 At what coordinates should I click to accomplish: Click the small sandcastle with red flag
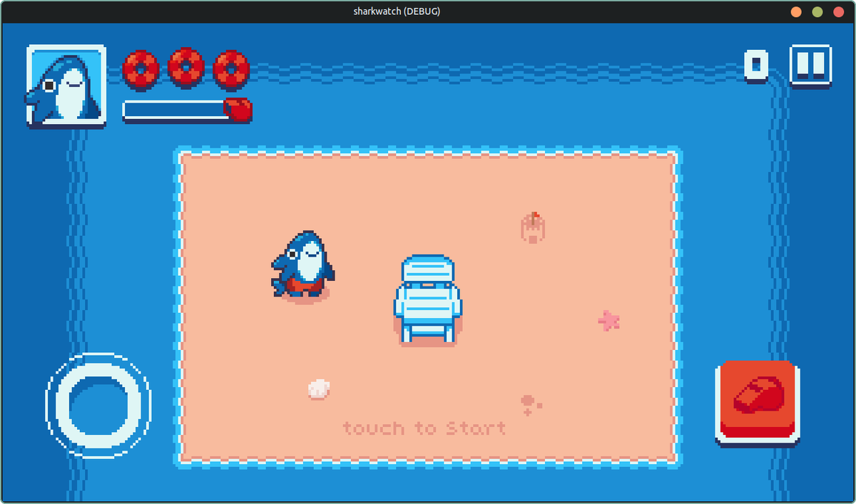click(533, 228)
